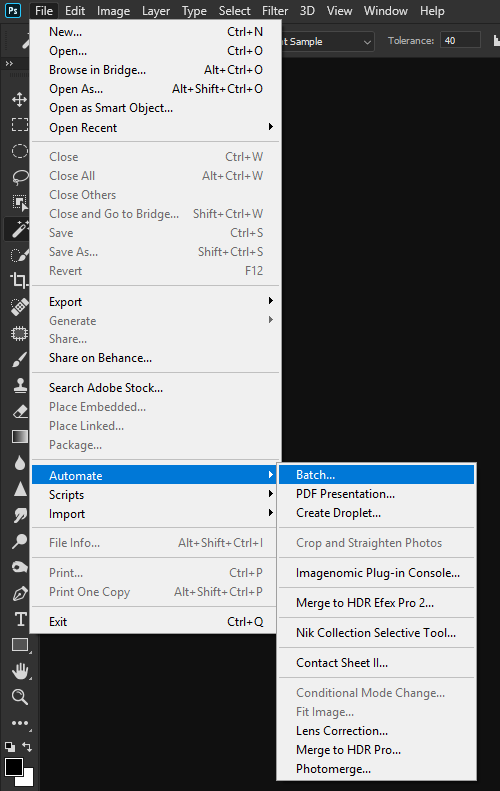The width and height of the screenshot is (500, 791).
Task: Expand the Open Recent submenu
Action: click(x=156, y=128)
